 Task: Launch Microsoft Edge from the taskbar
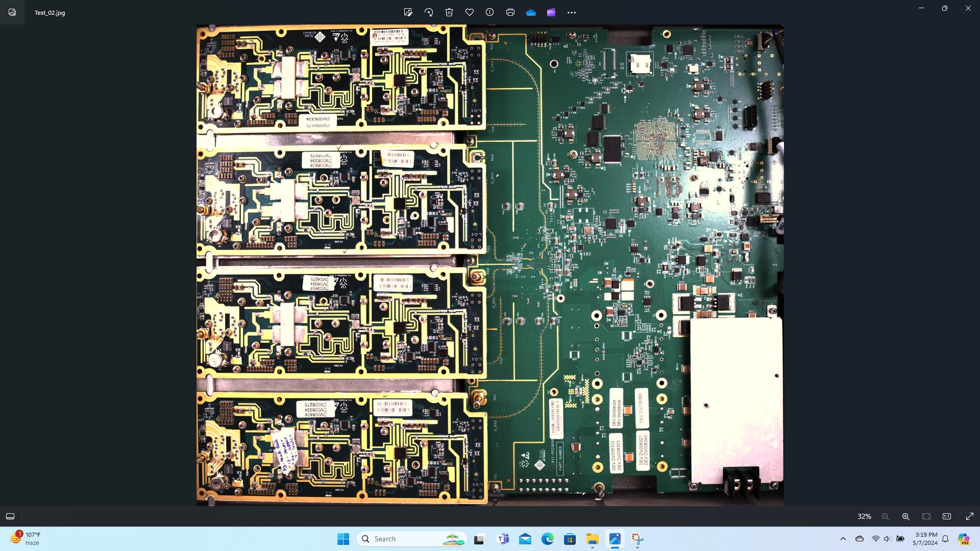coord(548,539)
